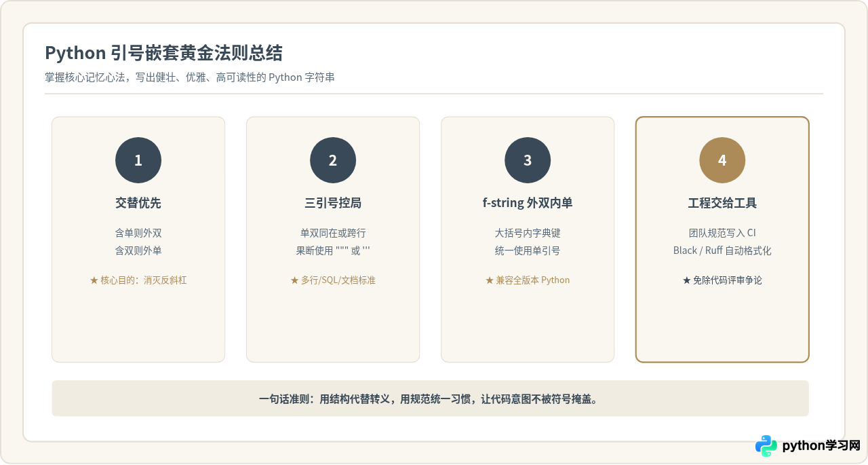The image size is (868, 465).
Task: Click the line '团队规范写入 CI'
Action: pos(722,233)
